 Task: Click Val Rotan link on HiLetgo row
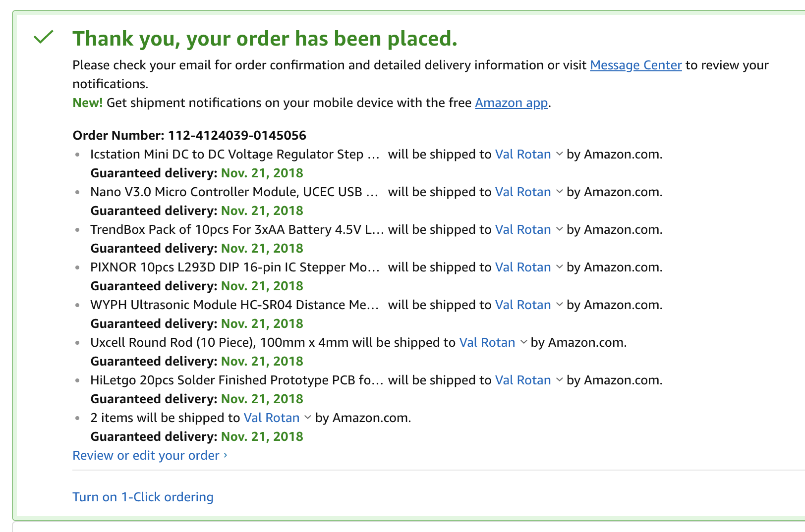click(x=523, y=380)
